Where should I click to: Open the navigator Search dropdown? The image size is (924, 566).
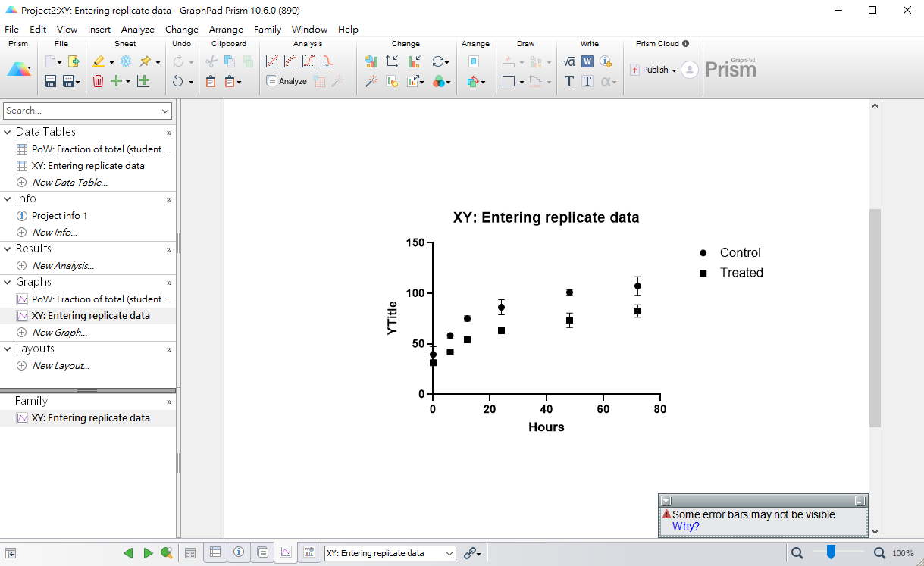[x=166, y=111]
